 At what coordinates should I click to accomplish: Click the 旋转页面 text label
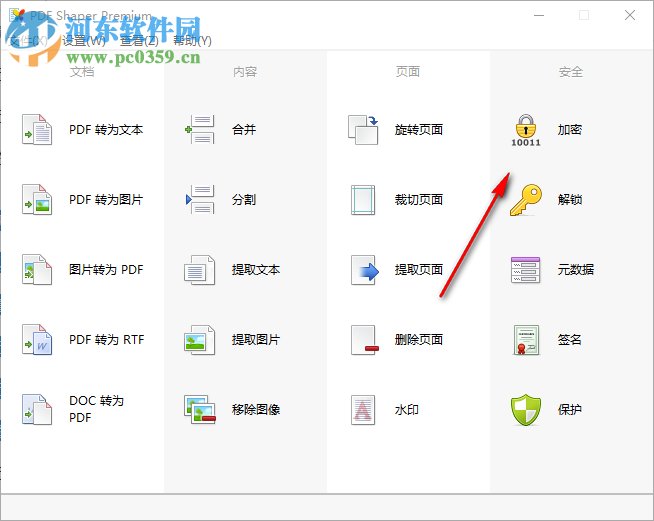[419, 130]
